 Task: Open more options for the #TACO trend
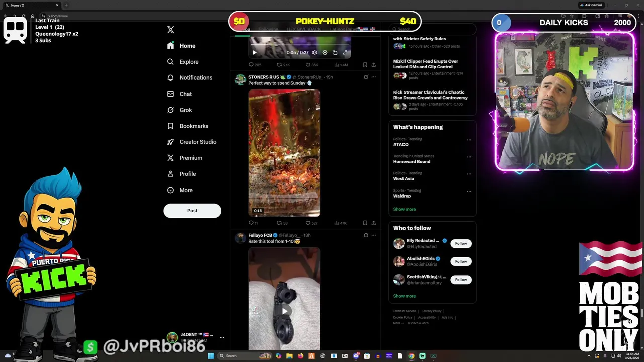click(469, 140)
